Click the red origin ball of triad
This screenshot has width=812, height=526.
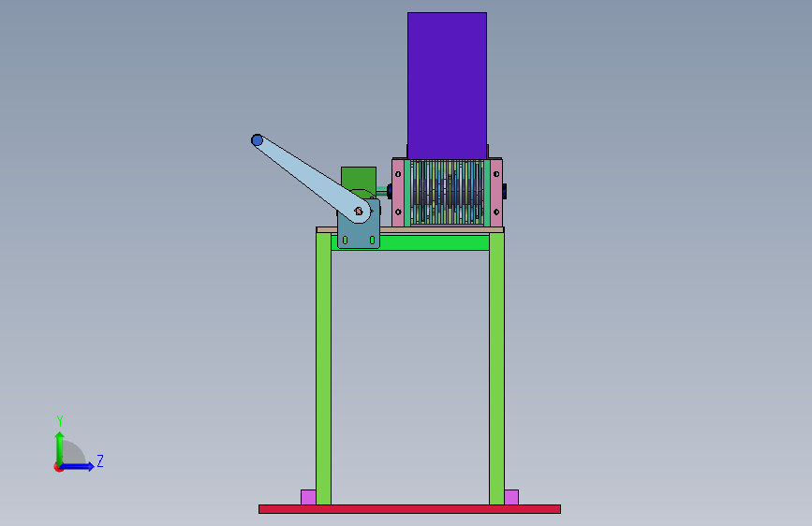point(58,467)
